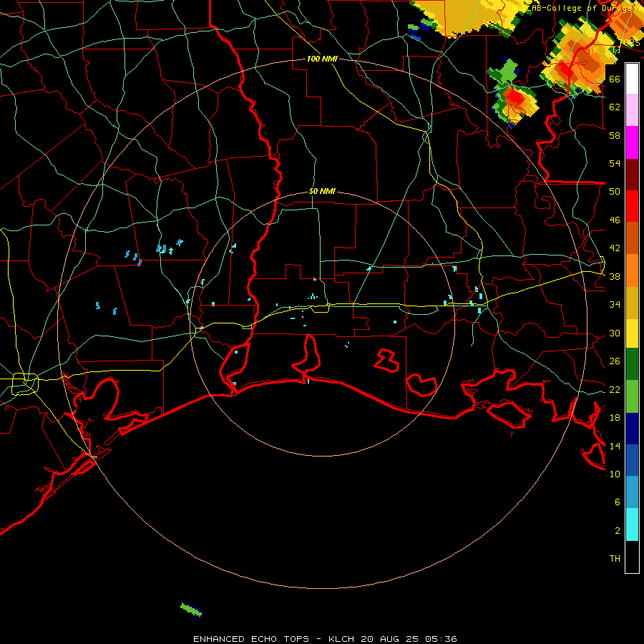Pick the dark orange legend swatch
This screenshot has width=644, height=644.
click(632, 238)
